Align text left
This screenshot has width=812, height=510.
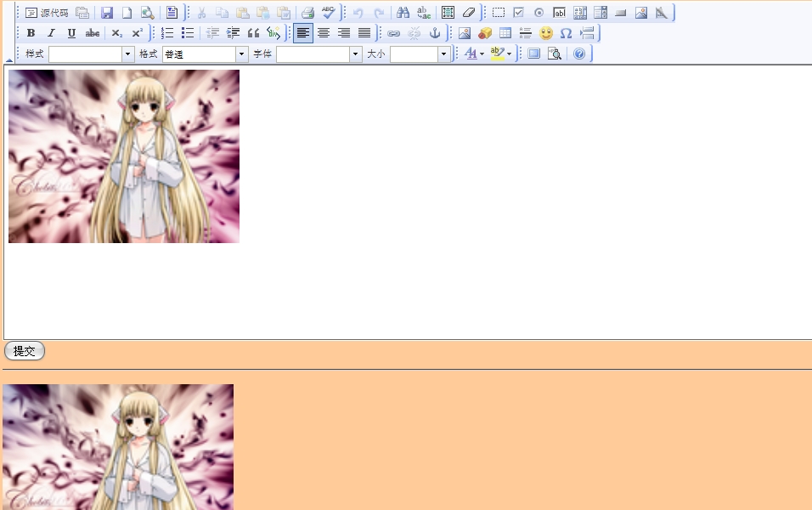(303, 33)
